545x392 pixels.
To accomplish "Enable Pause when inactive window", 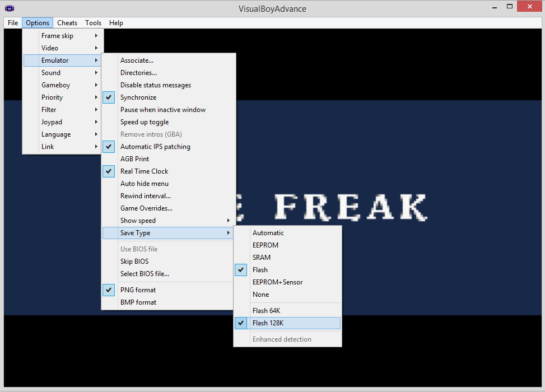I will [x=162, y=110].
